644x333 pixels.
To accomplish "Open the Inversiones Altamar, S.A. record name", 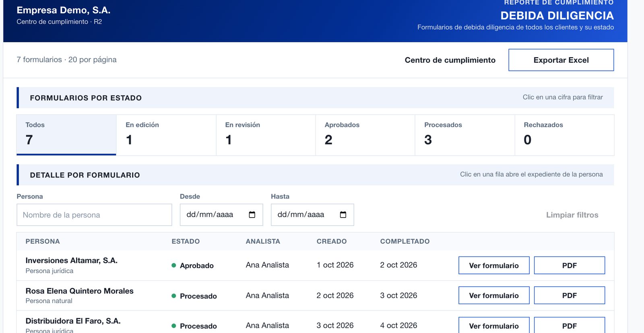I will point(72,260).
